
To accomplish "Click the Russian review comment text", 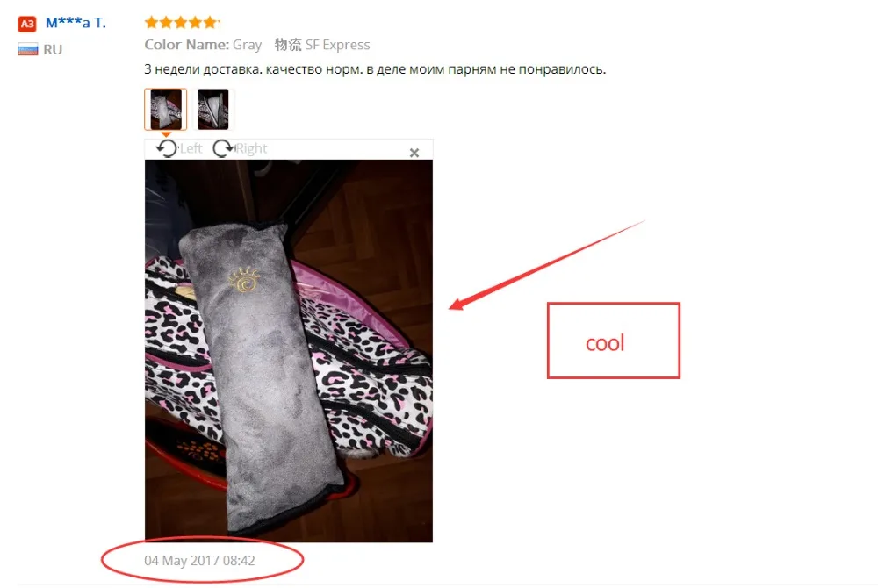I will pos(375,69).
